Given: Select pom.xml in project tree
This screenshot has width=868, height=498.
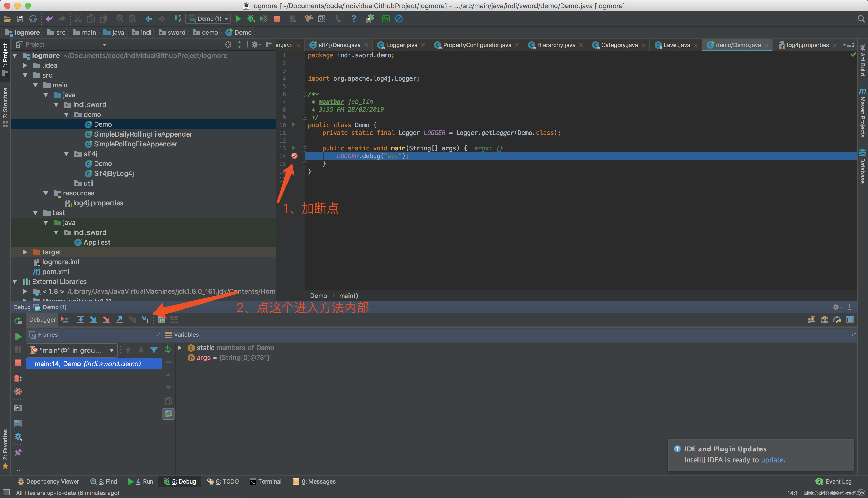Looking at the screenshot, I should click(55, 272).
